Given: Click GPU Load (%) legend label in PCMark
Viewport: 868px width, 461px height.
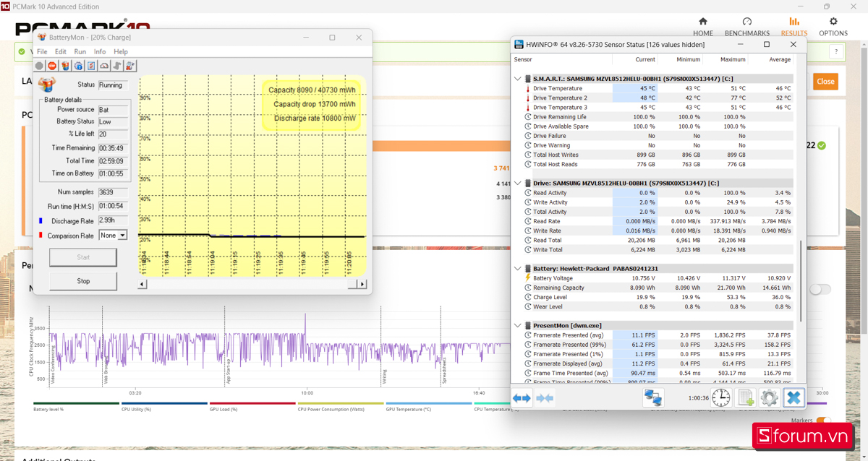Looking at the screenshot, I should click(x=224, y=409).
